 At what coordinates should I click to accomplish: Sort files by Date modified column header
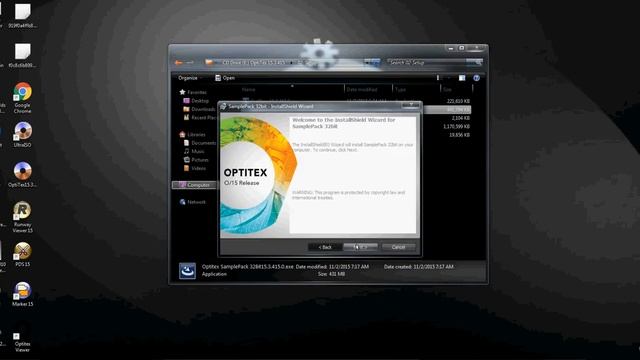pos(362,89)
